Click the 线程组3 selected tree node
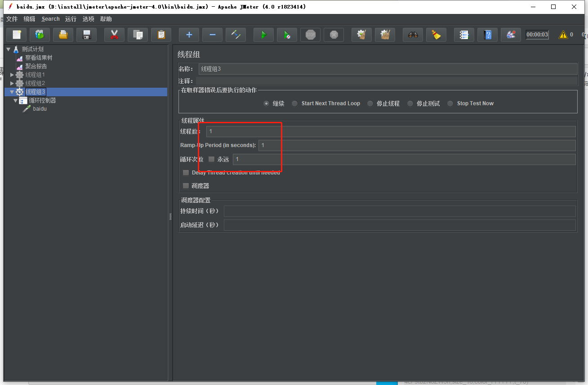588x385 pixels. coord(35,92)
